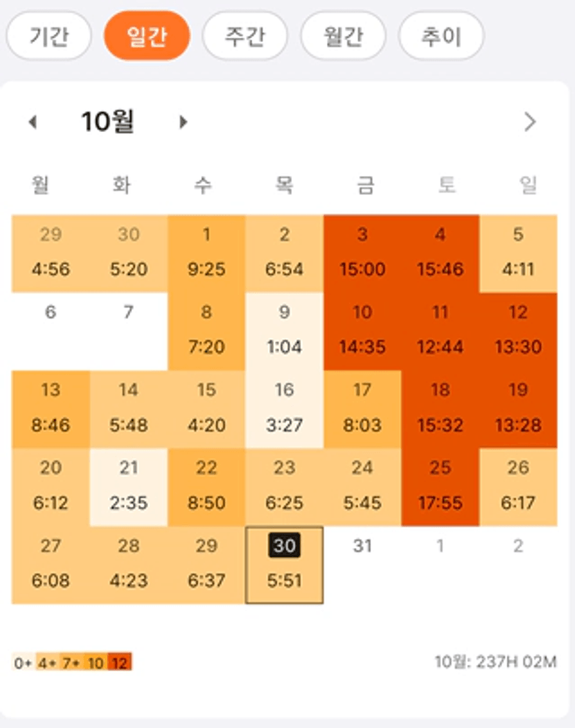Switch to the 기간 tab
575x728 pixels.
pos(49,35)
